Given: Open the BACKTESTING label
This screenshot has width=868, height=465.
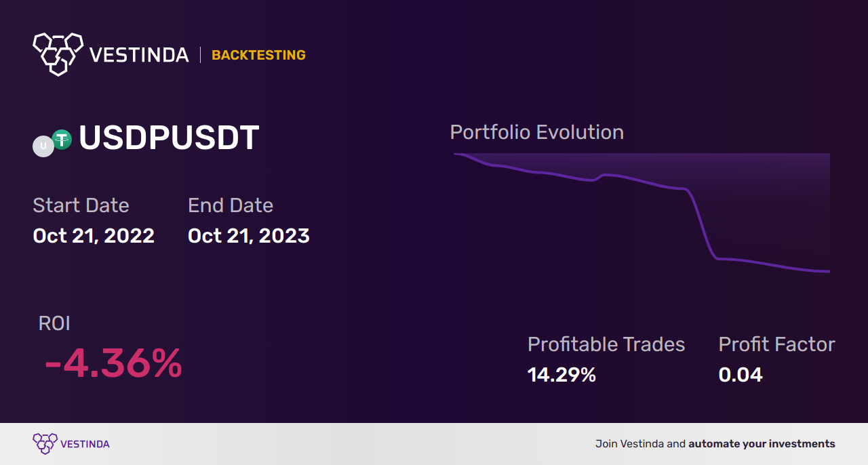Looking at the screenshot, I should 258,55.
